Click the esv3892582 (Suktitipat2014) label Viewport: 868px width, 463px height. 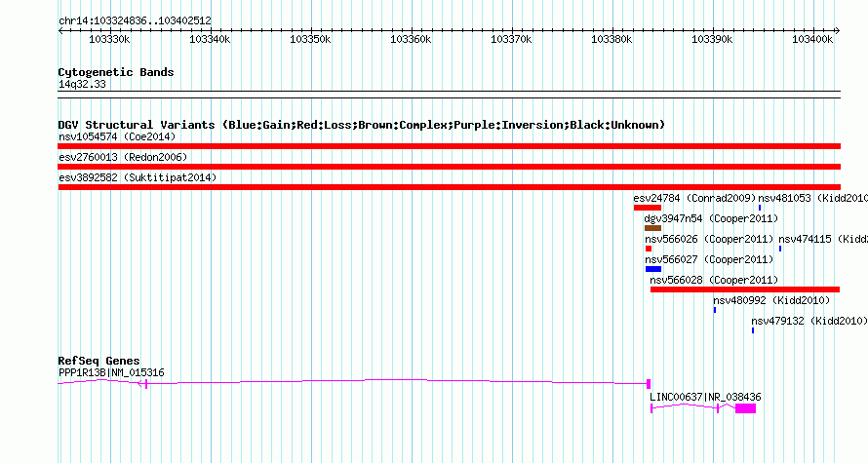[x=138, y=177]
